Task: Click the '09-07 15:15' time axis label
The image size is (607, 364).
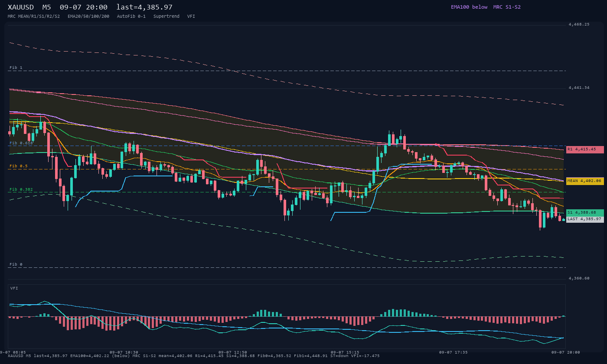Action: pyautogui.click(x=345, y=353)
